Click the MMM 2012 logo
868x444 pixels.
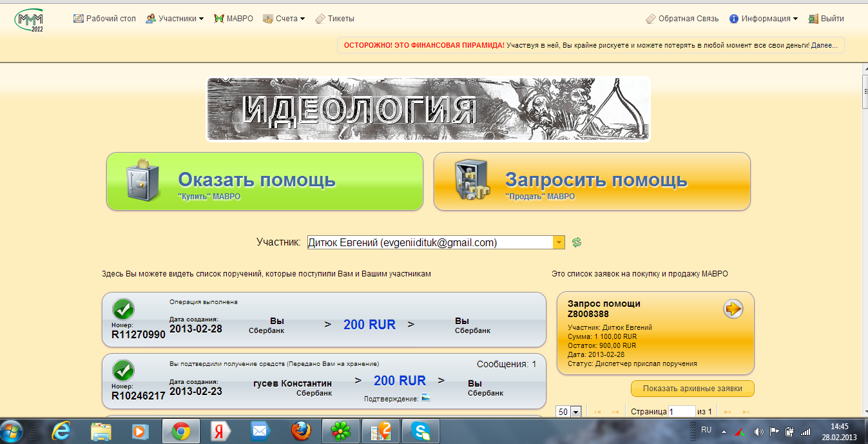pos(30,20)
